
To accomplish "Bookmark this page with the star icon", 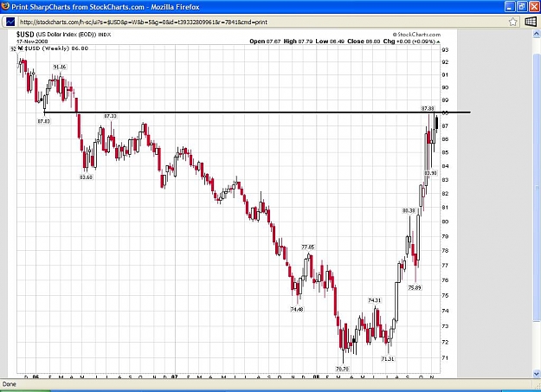I will (x=513, y=22).
